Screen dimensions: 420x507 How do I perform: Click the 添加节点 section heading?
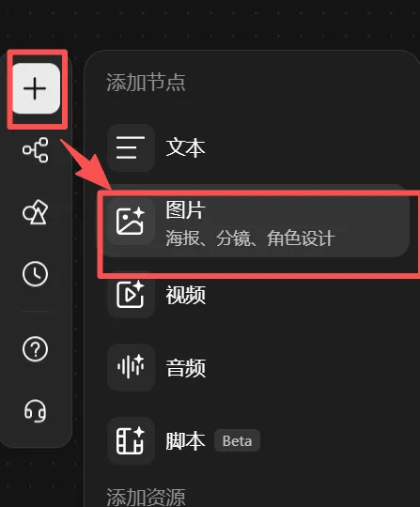click(147, 82)
